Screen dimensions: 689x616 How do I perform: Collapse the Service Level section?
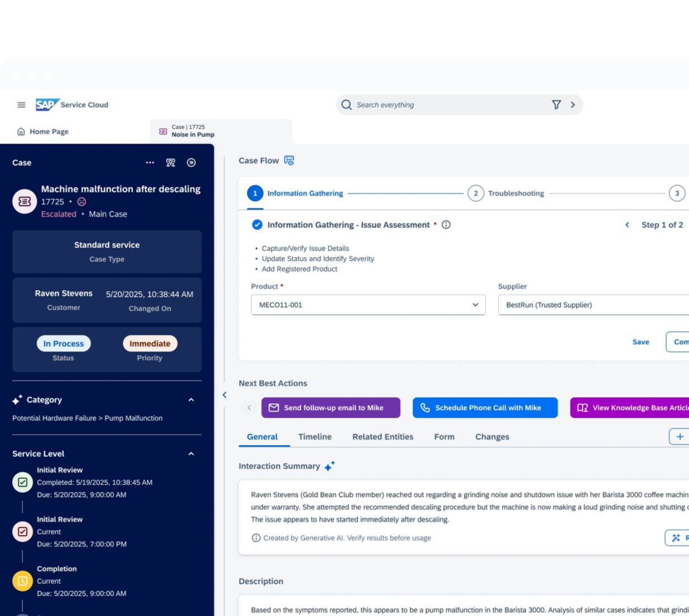191,454
